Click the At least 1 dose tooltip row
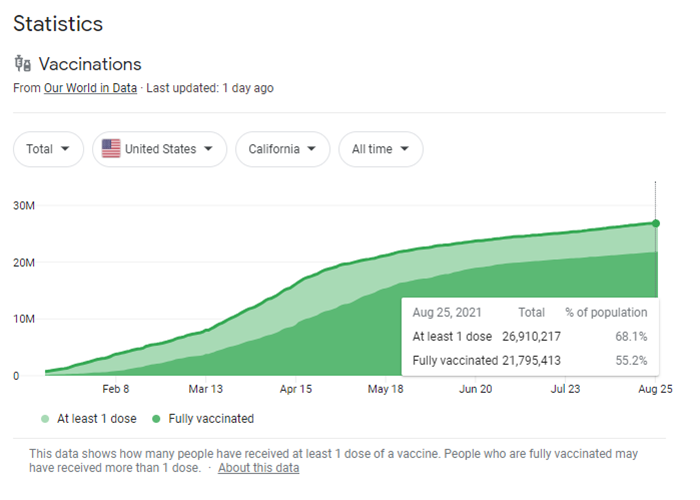Image resolution: width=700 pixels, height=500 pixels. pyautogui.click(x=529, y=336)
